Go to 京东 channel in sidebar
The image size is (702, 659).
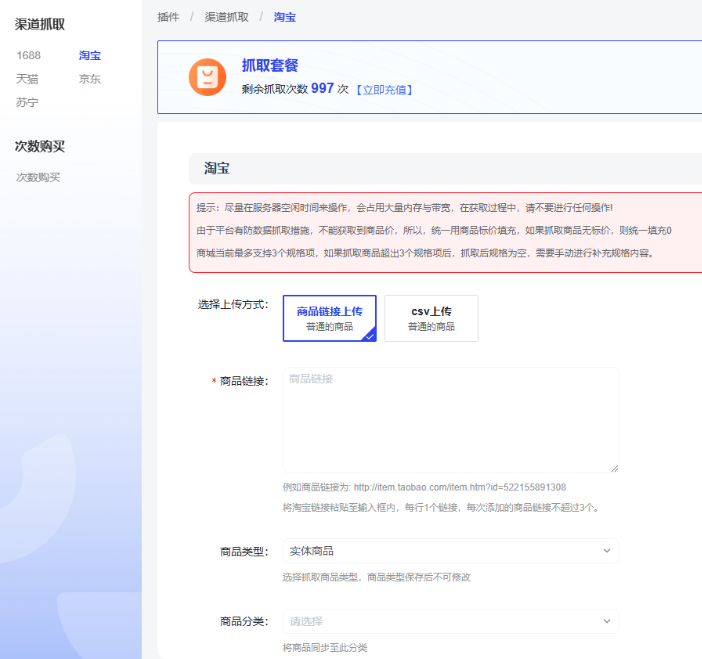tap(90, 79)
